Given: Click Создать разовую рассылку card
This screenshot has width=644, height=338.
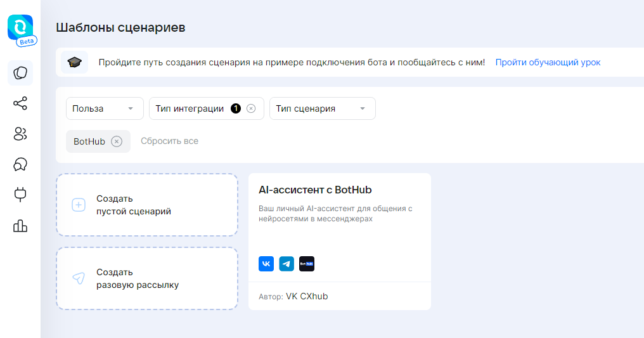Looking at the screenshot, I should point(147,278).
